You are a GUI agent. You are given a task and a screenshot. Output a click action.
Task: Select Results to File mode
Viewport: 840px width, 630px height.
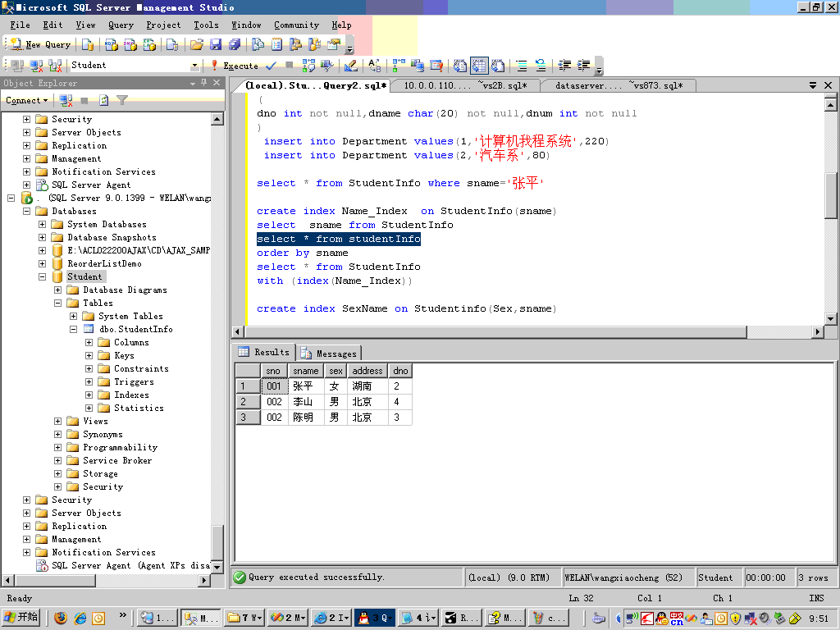tap(498, 66)
